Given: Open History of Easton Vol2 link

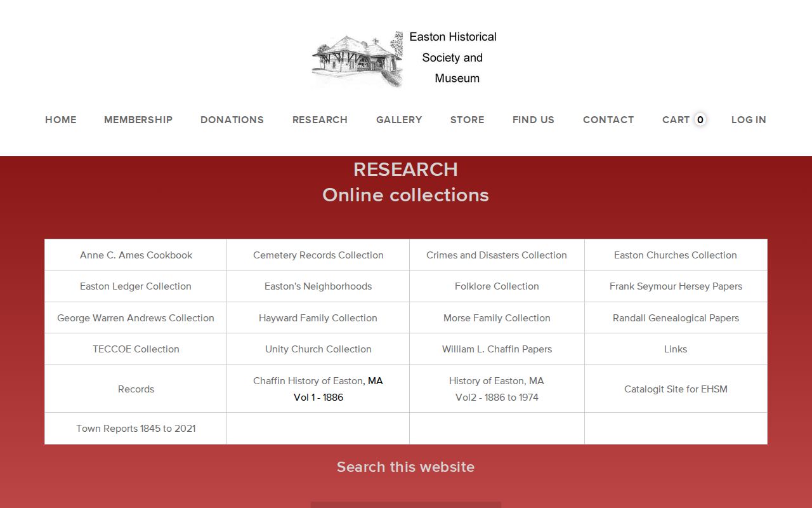Looking at the screenshot, I should click(497, 389).
